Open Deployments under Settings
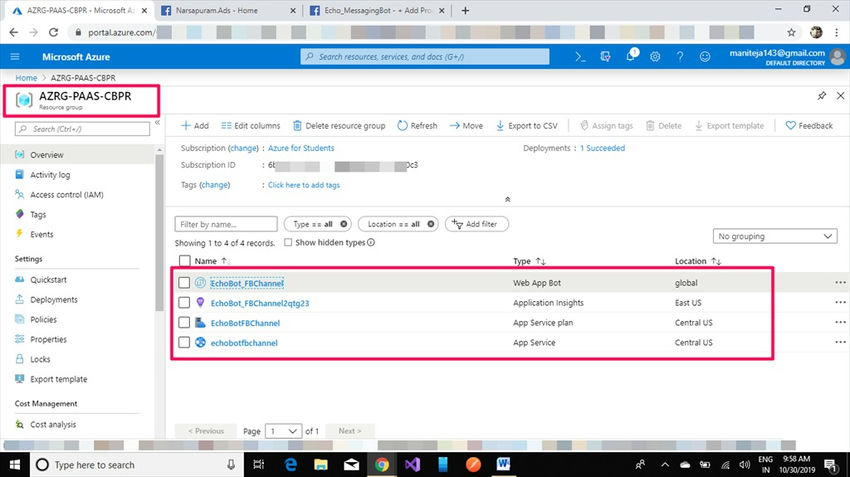The width and height of the screenshot is (850, 477). click(x=54, y=300)
